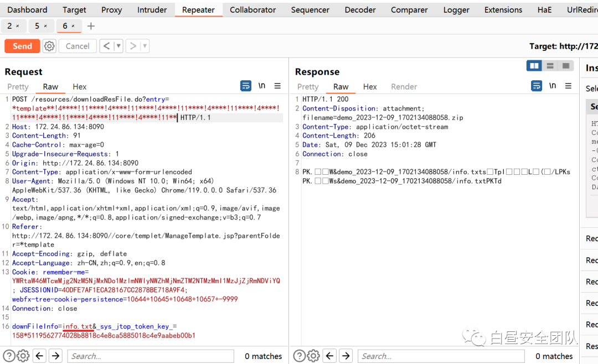
Task: Switch Request view to Hex
Action: click(x=80, y=86)
